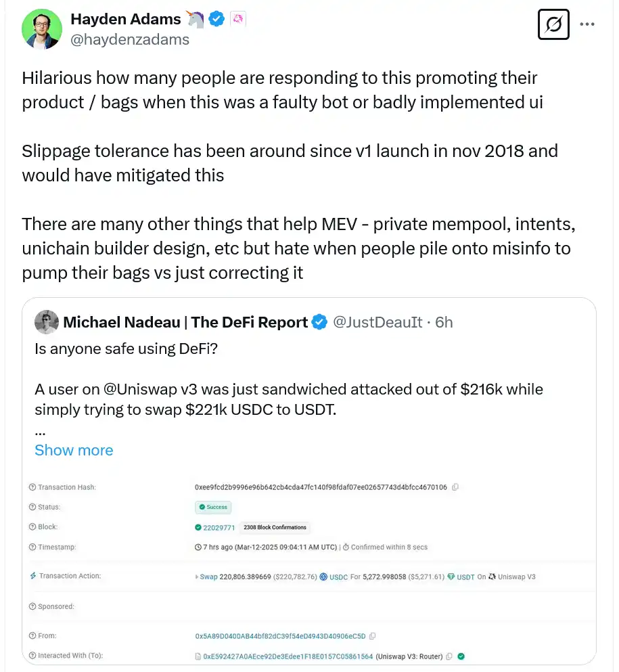Open the Hayden Adams display name
Viewport: 619px width, 672px height.
(125, 19)
